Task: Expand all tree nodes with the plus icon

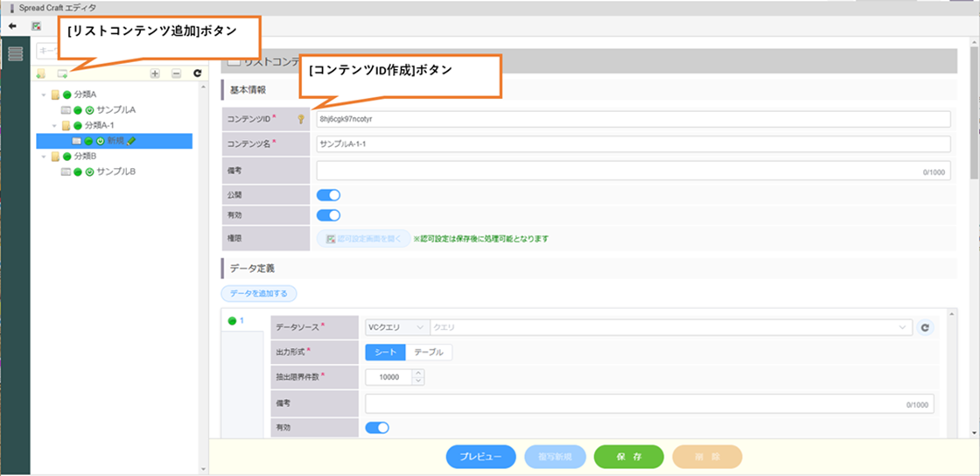Action: 155,73
